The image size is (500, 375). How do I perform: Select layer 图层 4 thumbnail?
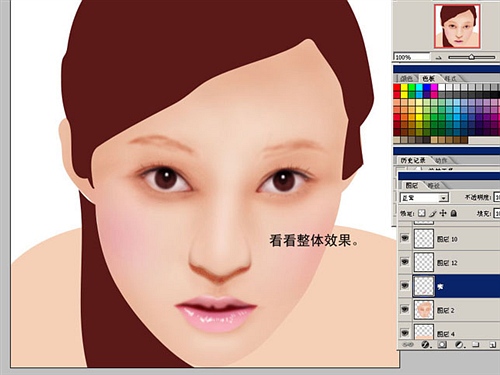click(x=424, y=332)
